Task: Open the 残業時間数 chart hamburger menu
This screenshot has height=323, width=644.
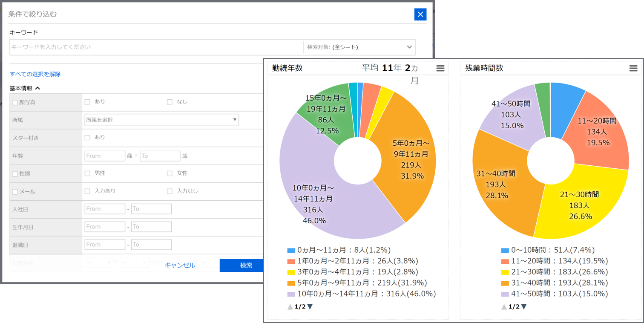Action: tap(633, 69)
